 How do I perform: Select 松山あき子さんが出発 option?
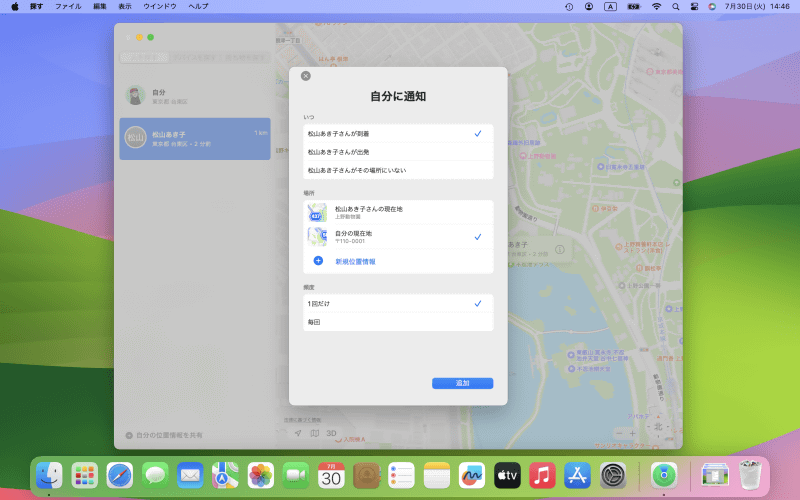(x=398, y=152)
